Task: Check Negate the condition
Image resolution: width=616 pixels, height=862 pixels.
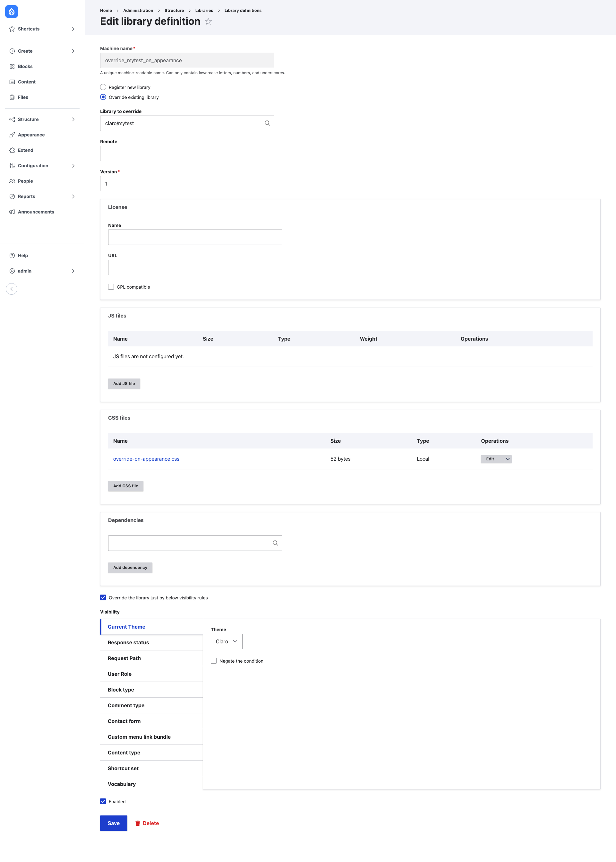Action: (x=214, y=660)
